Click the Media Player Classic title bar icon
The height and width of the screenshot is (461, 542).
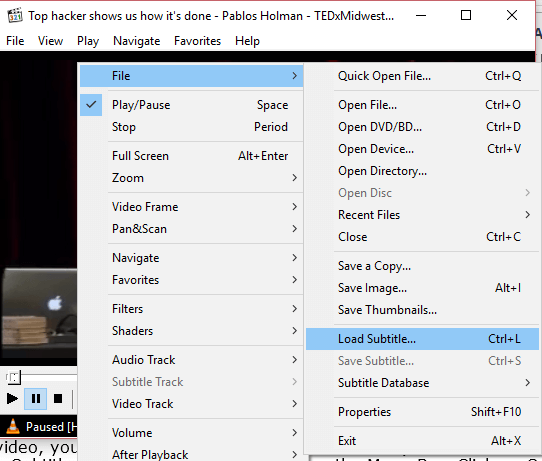(15, 16)
